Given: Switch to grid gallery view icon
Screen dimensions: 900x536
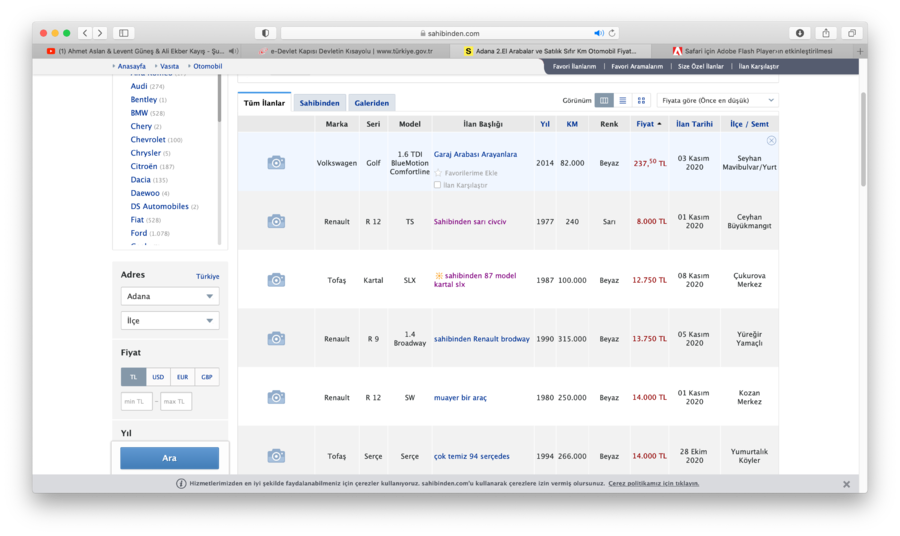Looking at the screenshot, I should point(641,100).
